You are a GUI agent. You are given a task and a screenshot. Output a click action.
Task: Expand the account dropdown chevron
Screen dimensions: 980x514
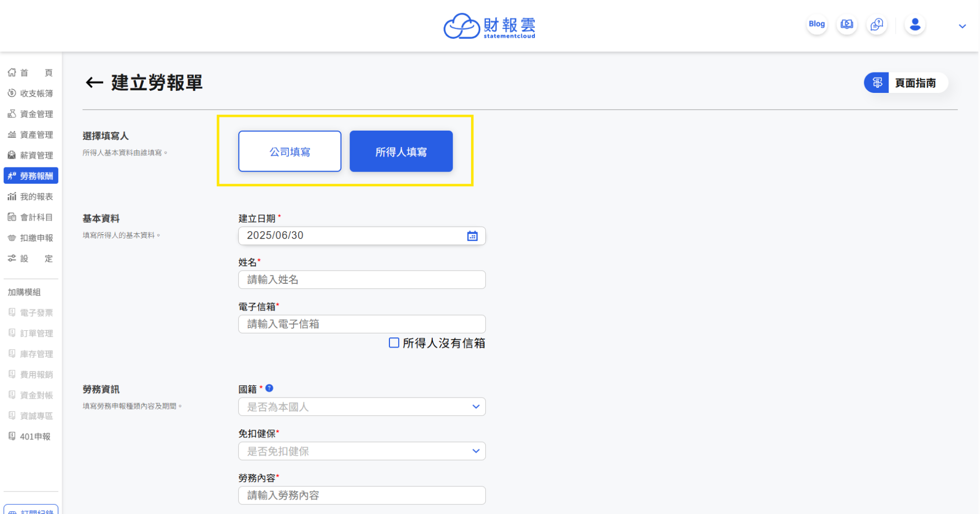[x=962, y=26]
